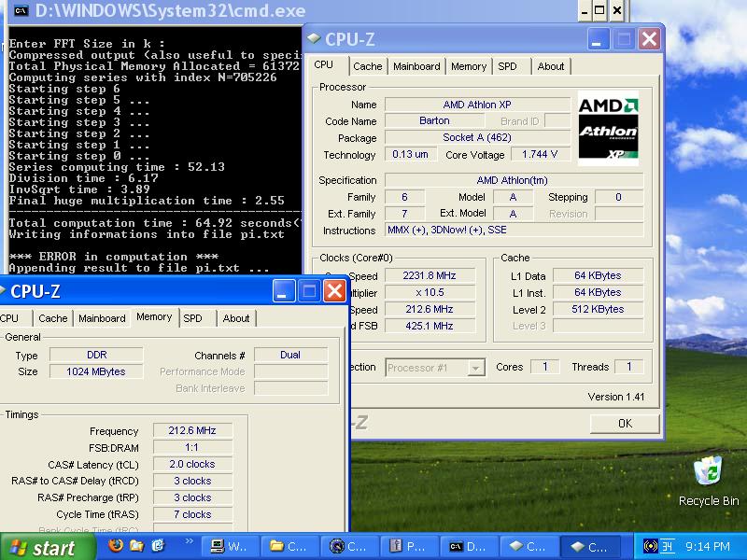Screen dimensions: 747x560
Task: Switch to the active CPU-Z taskbar button
Action: pos(590,547)
